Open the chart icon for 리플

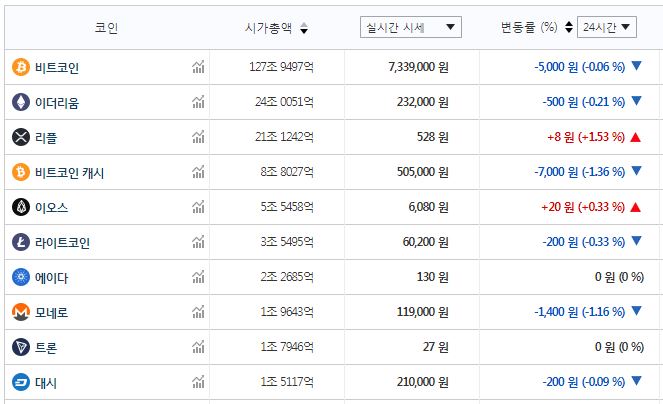pyautogui.click(x=198, y=137)
